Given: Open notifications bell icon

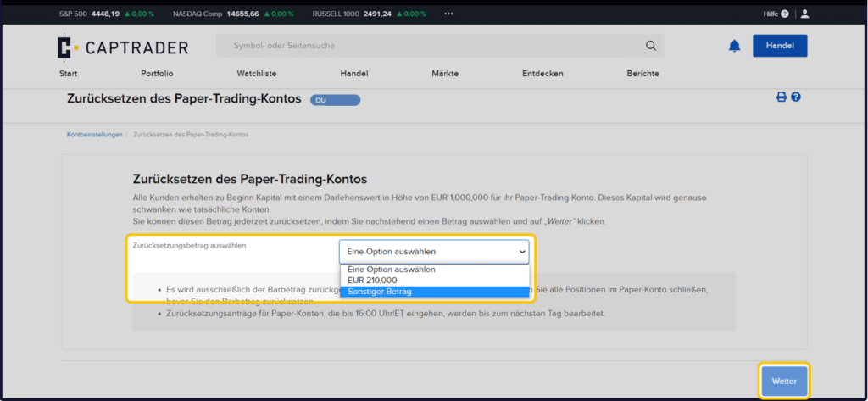Looking at the screenshot, I should 734,46.
